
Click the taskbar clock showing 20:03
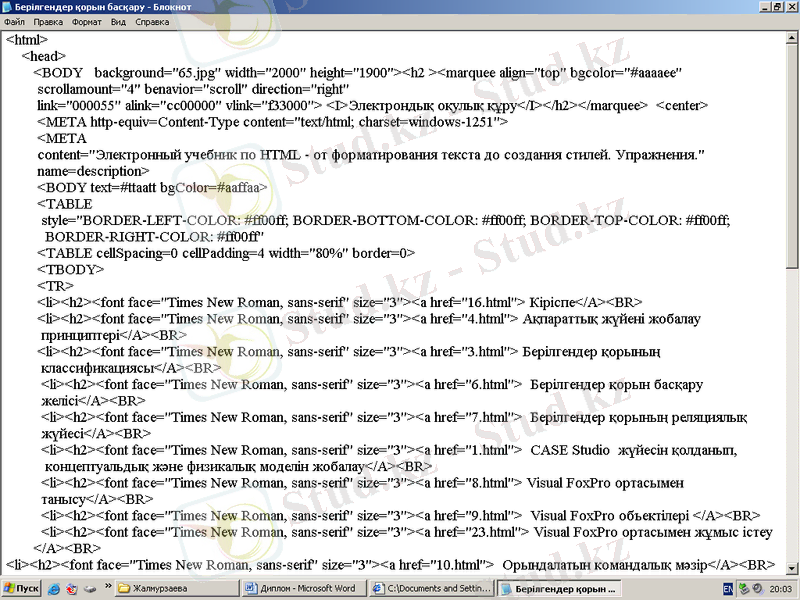pos(782,589)
